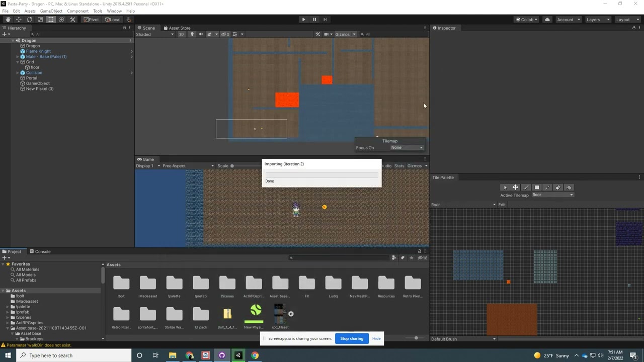Open the Shaded draw mode dropdown
Image resolution: width=644 pixels, height=362 pixels.
154,34
